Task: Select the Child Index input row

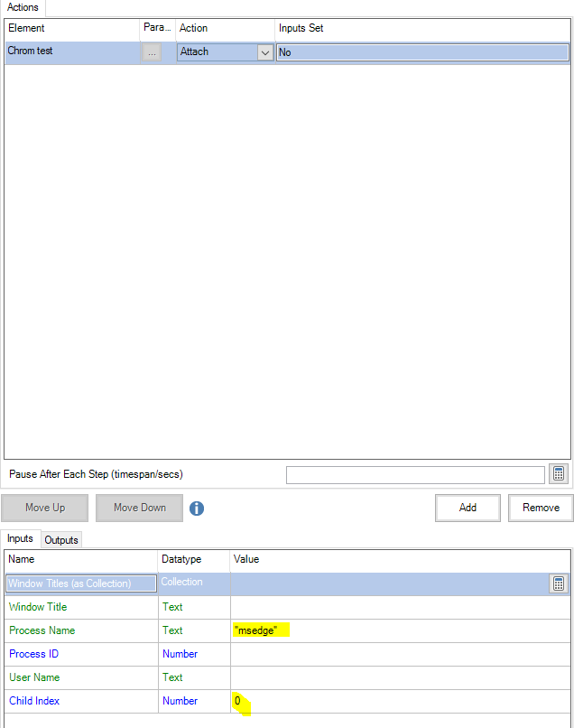Action: coord(287,701)
